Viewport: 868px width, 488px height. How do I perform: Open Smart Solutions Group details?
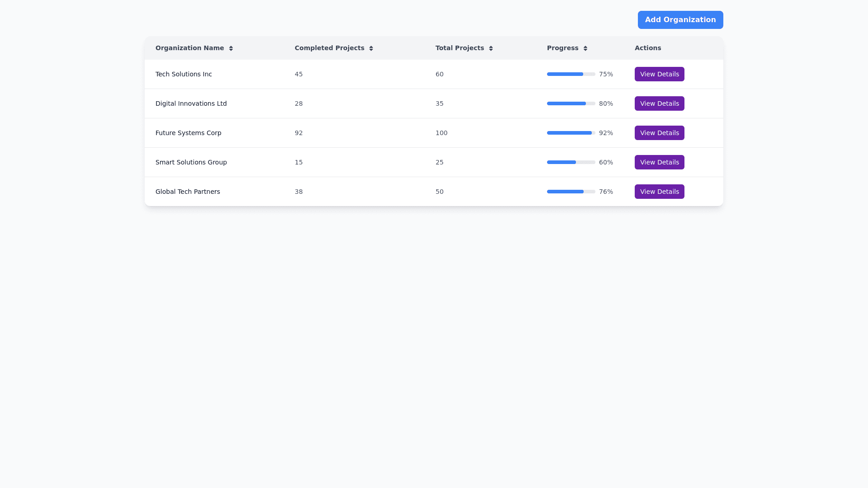coord(659,162)
